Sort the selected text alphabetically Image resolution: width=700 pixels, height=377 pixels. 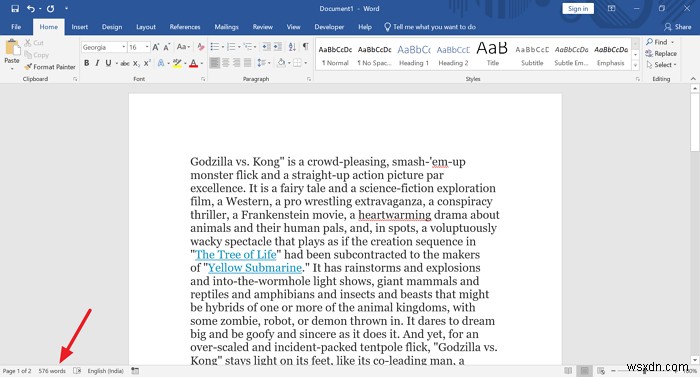click(292, 47)
